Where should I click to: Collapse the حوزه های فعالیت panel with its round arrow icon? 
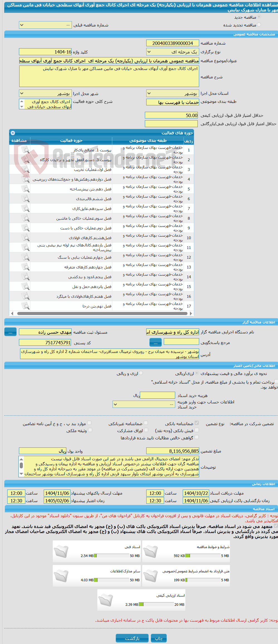13,133
